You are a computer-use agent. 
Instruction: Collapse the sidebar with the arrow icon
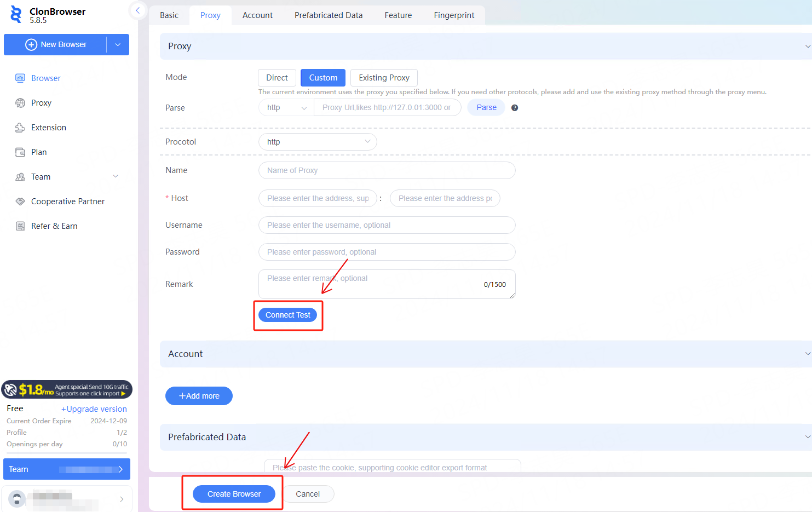137,10
